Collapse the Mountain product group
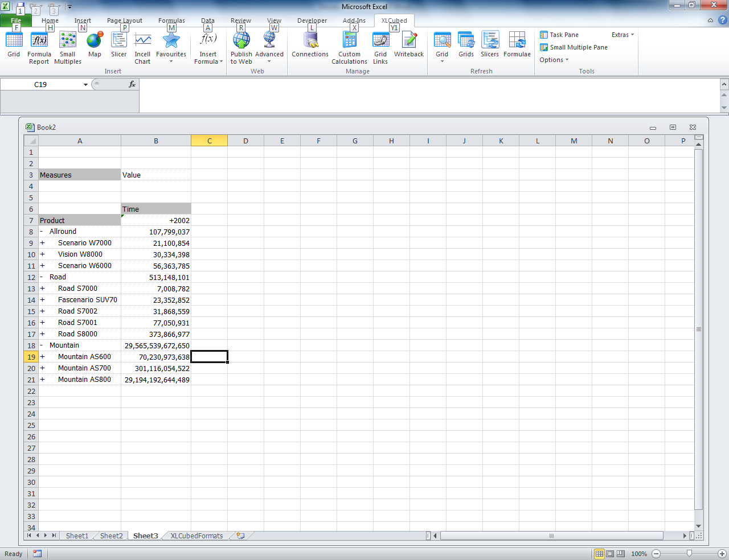 click(42, 345)
